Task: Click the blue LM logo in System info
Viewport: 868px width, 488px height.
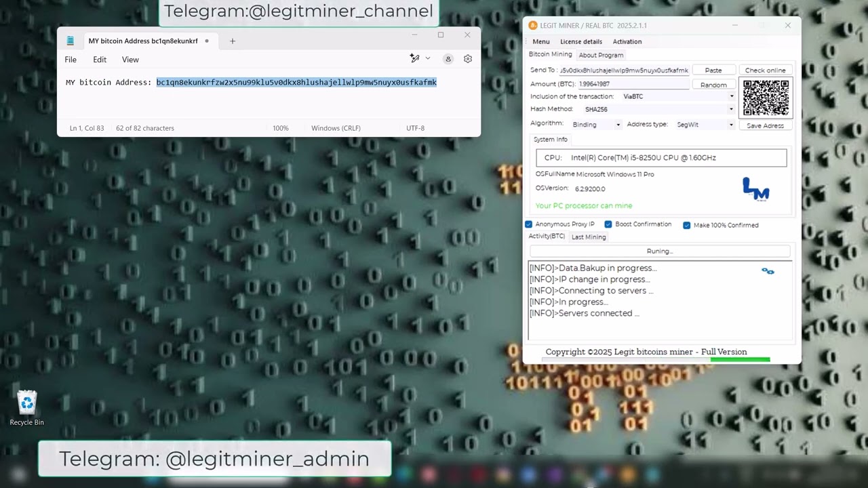Action: (x=755, y=189)
